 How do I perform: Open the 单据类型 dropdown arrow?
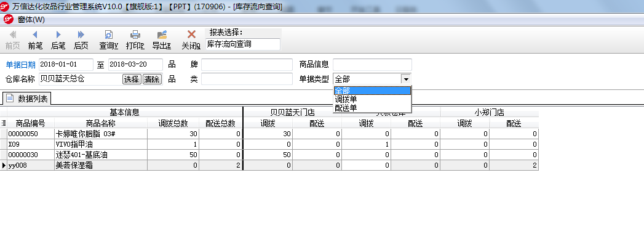point(406,79)
